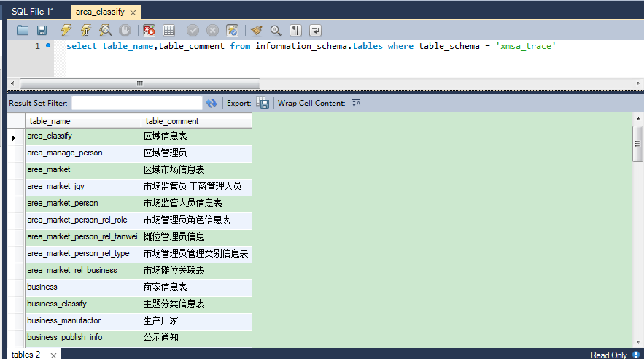The width and height of the screenshot is (644, 359).
Task: Toggle auto-commit mode icon
Action: point(233,31)
